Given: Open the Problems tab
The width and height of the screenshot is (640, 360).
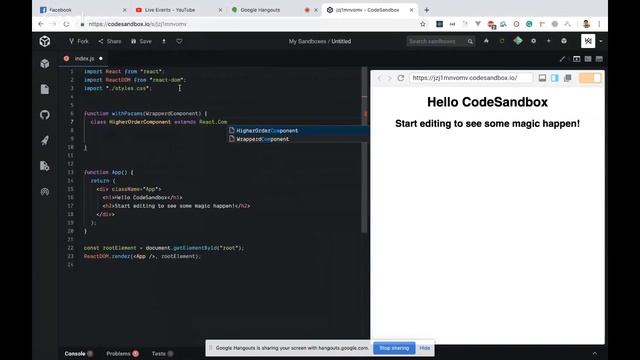Looking at the screenshot, I should click(122, 353).
